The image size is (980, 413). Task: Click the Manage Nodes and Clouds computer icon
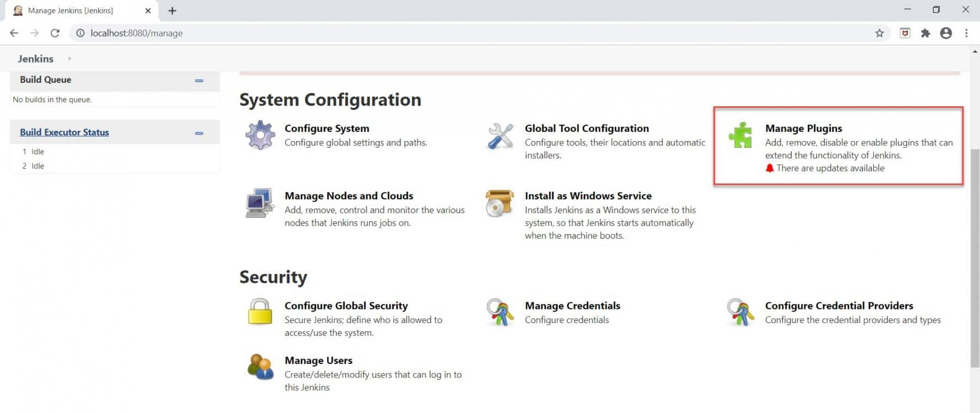click(260, 203)
